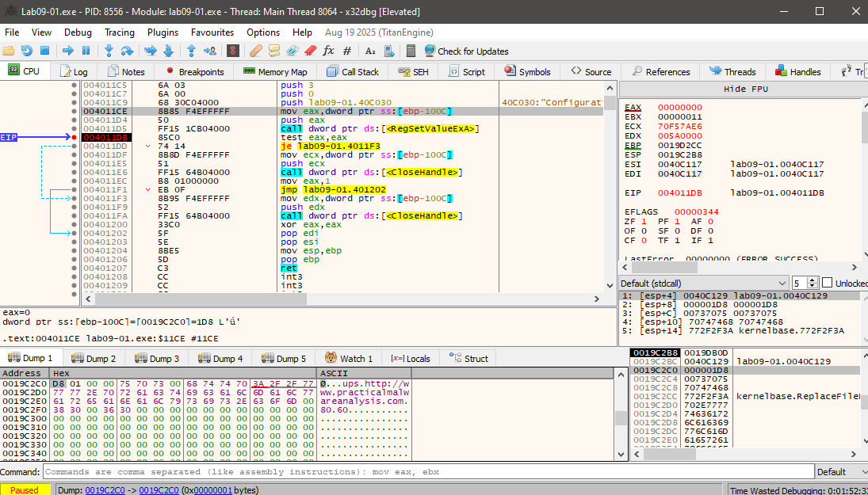The image size is (868, 495).
Task: Toggle the red breakpoint at 004011DB
Action: coord(75,137)
